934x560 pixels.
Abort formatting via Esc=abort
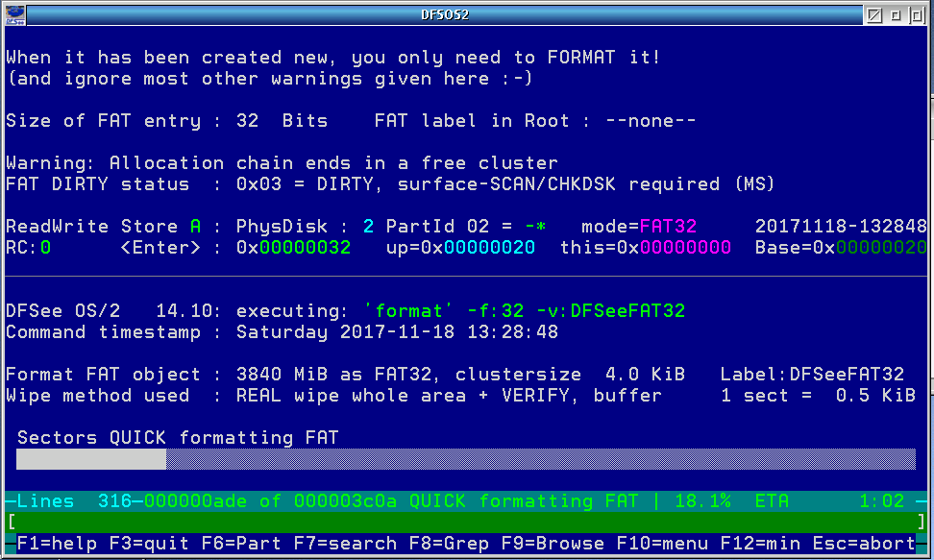click(x=865, y=544)
